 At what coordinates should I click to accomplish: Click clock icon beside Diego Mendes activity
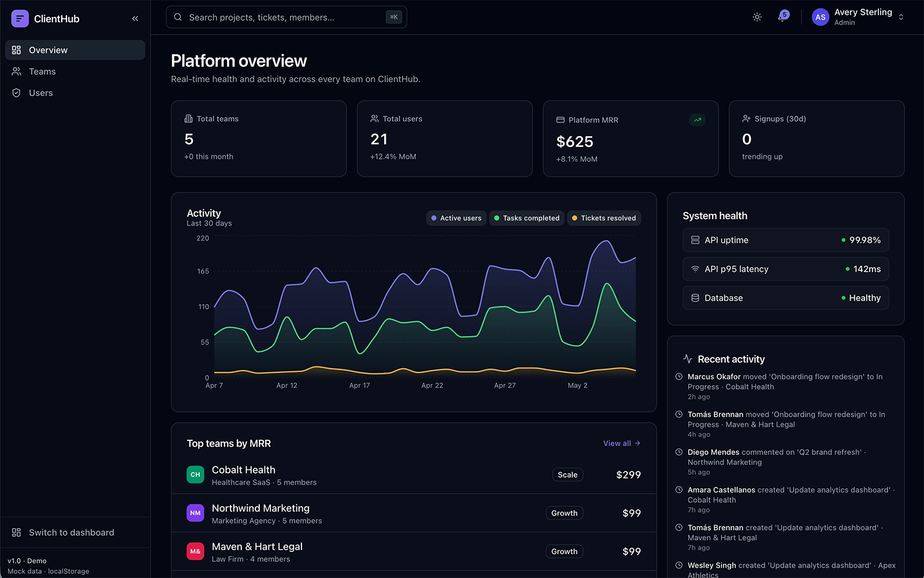(679, 452)
